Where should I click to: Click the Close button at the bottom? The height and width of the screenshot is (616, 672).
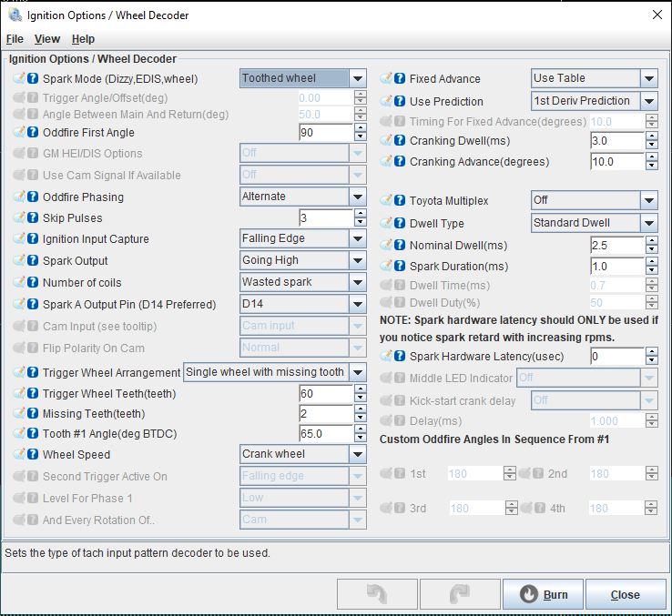coord(625,595)
